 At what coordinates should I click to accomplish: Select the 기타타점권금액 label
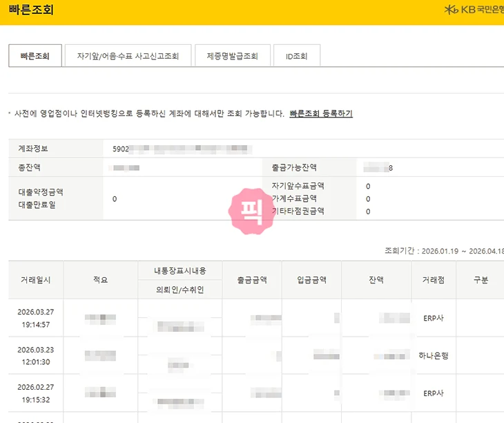tap(298, 211)
